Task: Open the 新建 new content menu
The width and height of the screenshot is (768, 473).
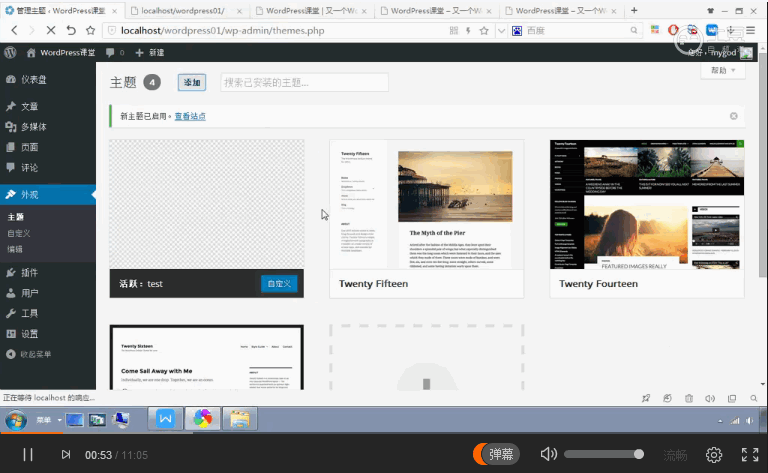Action: [x=149, y=52]
